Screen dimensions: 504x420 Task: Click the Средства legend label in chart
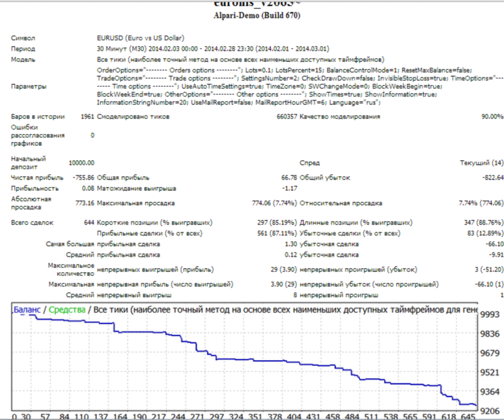(x=67, y=310)
